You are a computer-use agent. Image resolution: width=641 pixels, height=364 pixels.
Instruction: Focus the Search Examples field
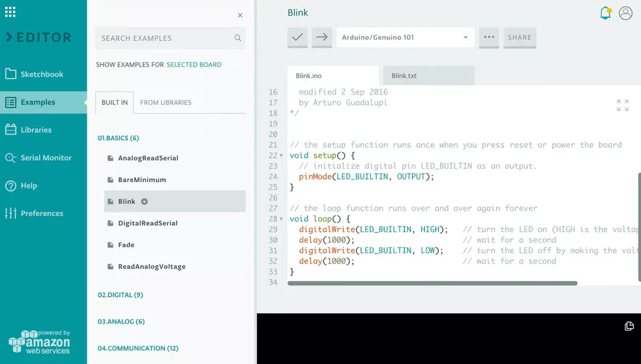pos(170,38)
